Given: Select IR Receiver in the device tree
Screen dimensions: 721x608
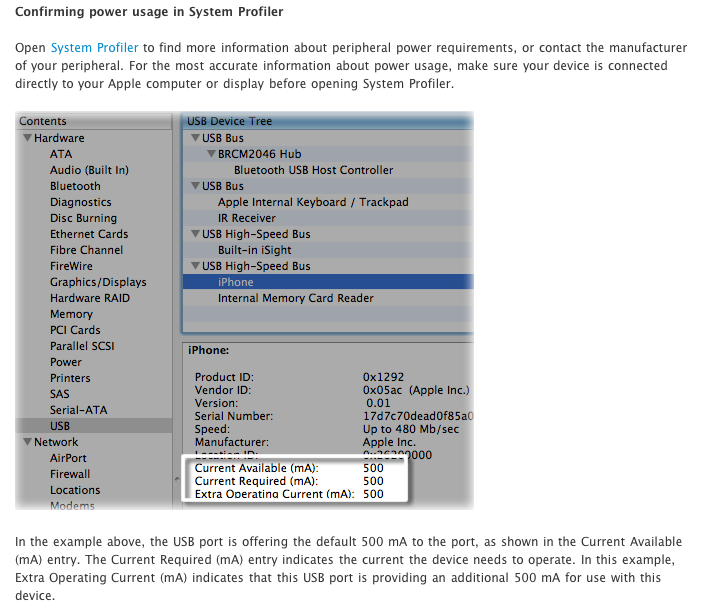Looking at the screenshot, I should click(247, 218).
